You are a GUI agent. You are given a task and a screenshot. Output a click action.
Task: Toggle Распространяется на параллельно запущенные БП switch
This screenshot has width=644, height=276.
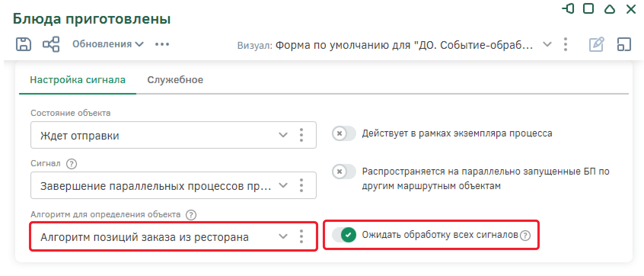tap(344, 172)
